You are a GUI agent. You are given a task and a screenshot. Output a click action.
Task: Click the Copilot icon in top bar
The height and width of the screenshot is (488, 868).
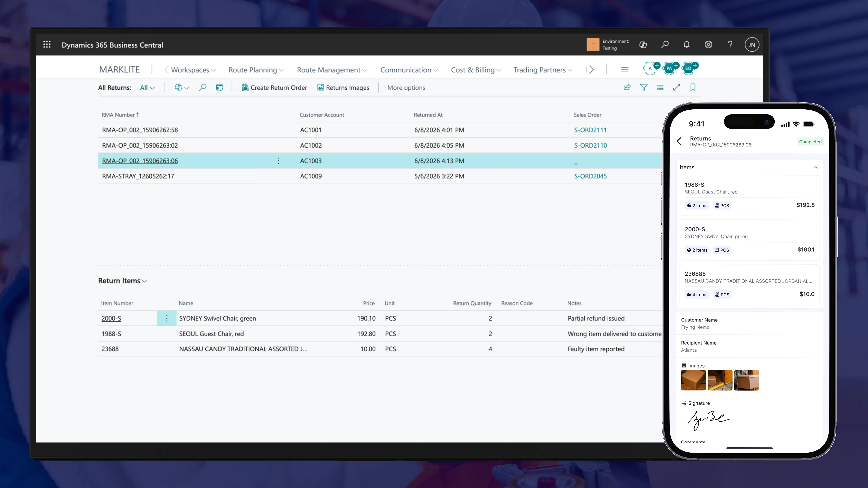point(643,45)
